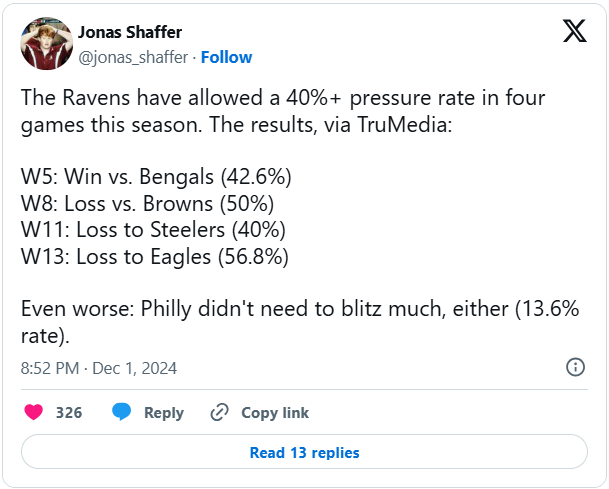Click the 326 likes count
The width and height of the screenshot is (609, 489).
(69, 412)
